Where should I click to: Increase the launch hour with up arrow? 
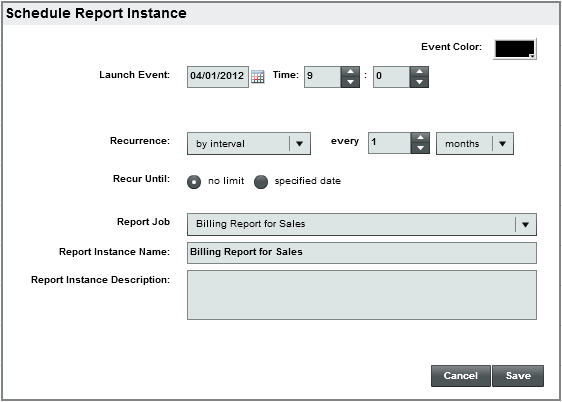coord(350,72)
